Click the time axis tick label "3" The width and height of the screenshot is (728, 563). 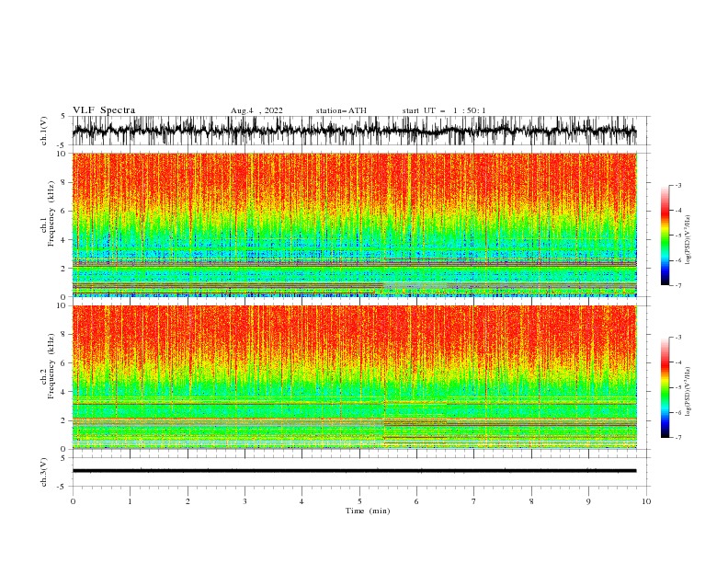click(x=245, y=501)
